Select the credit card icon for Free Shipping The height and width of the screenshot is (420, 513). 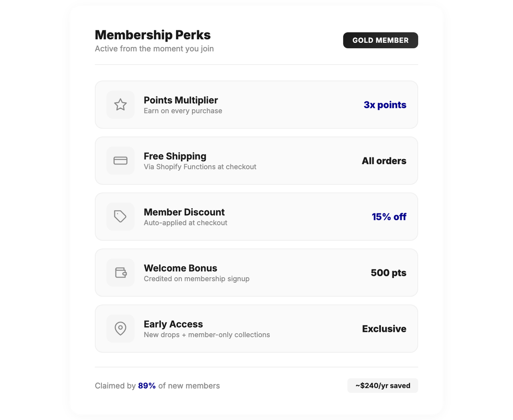pyautogui.click(x=120, y=160)
